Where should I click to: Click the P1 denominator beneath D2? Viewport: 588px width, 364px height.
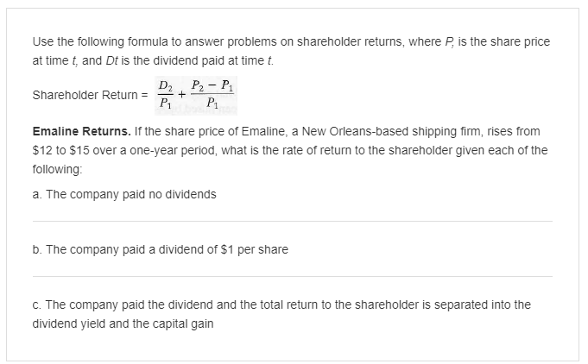pyautogui.click(x=165, y=106)
